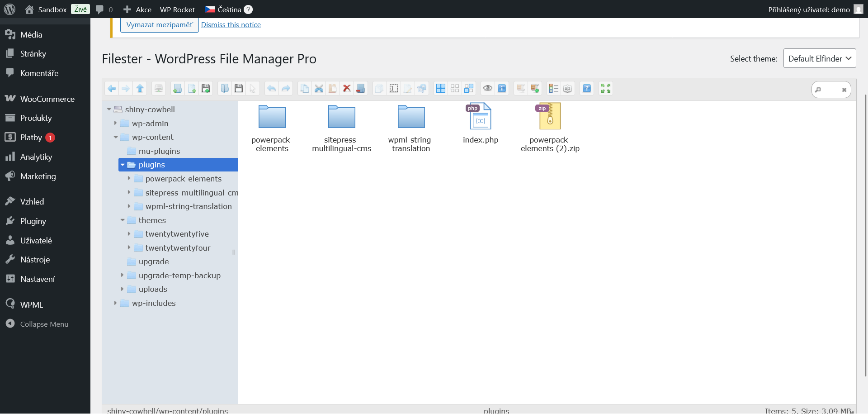
Task: Open WP Rocket in admin top bar
Action: pos(177,10)
